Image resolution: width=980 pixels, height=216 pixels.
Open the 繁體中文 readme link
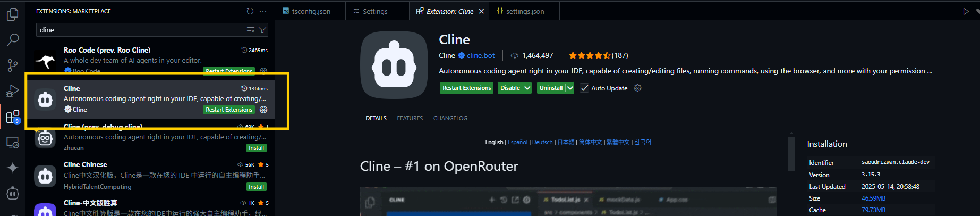coord(618,142)
